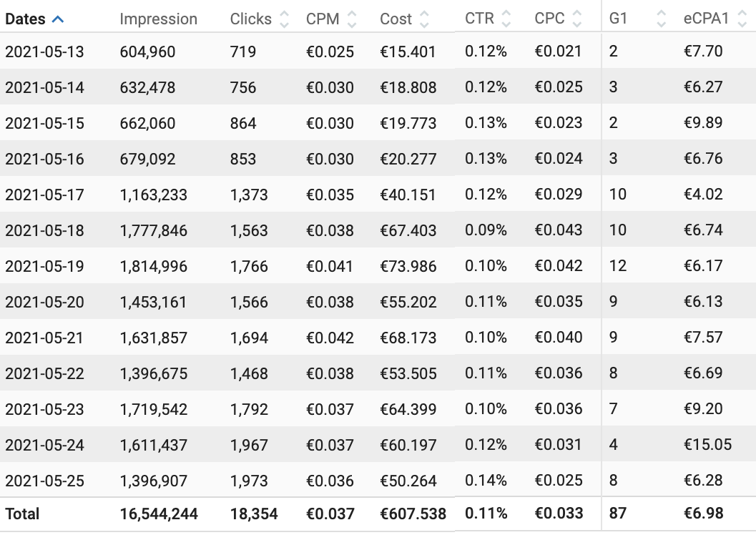Click sort arrows next to CPM
756x535 pixels.
pos(351,19)
